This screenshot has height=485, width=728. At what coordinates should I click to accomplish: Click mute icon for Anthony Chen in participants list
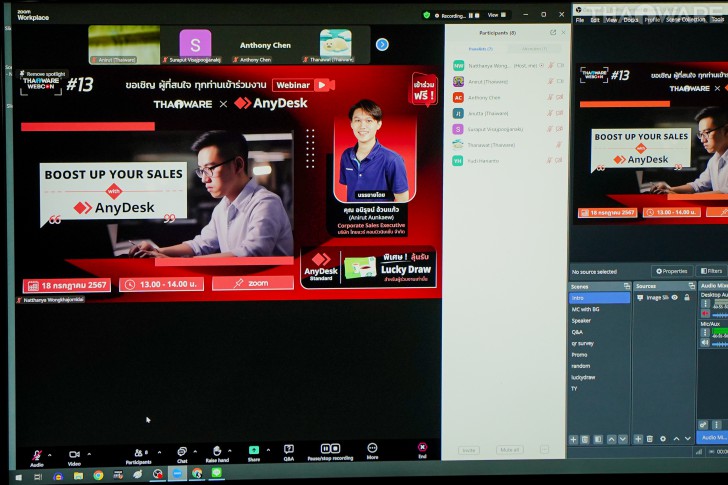pos(550,97)
